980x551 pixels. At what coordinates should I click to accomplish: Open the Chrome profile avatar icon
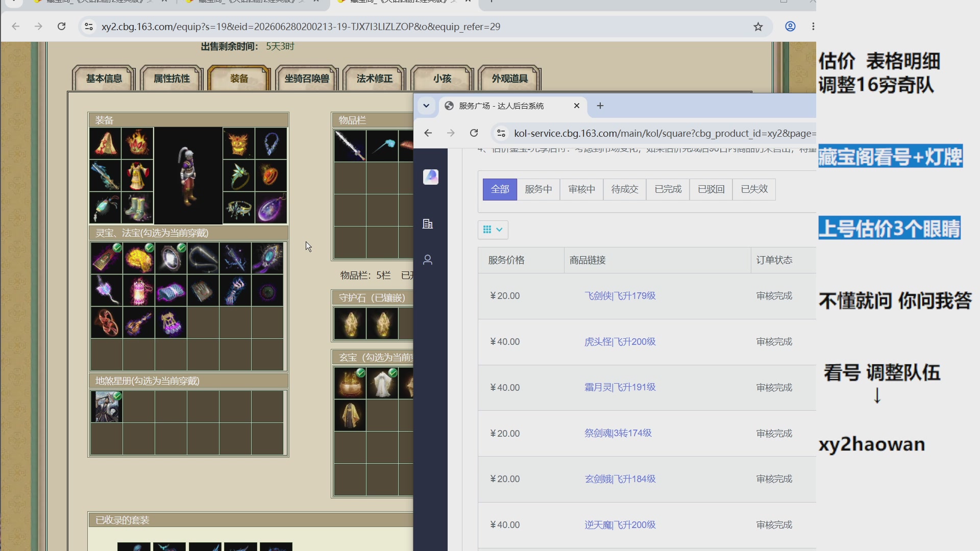click(790, 27)
